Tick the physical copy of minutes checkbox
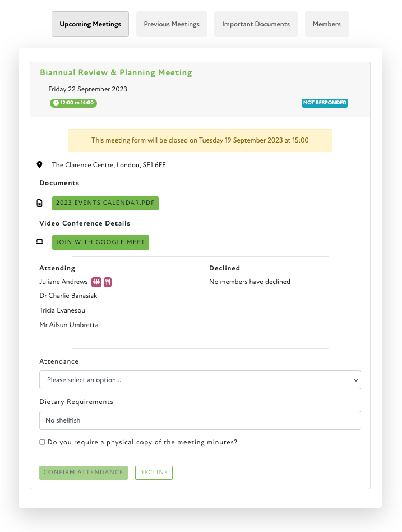Viewport: 402px width, 532px height. click(x=42, y=442)
